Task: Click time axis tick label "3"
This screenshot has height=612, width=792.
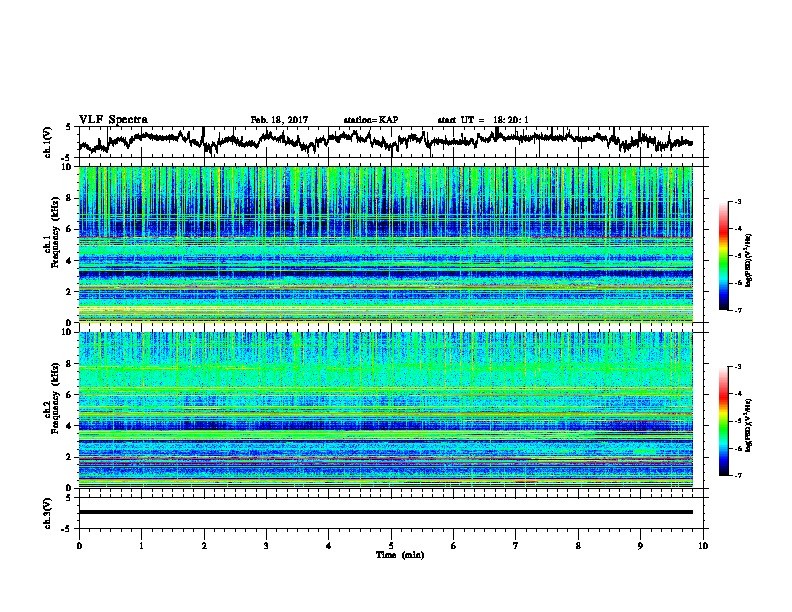Action: pos(266,546)
